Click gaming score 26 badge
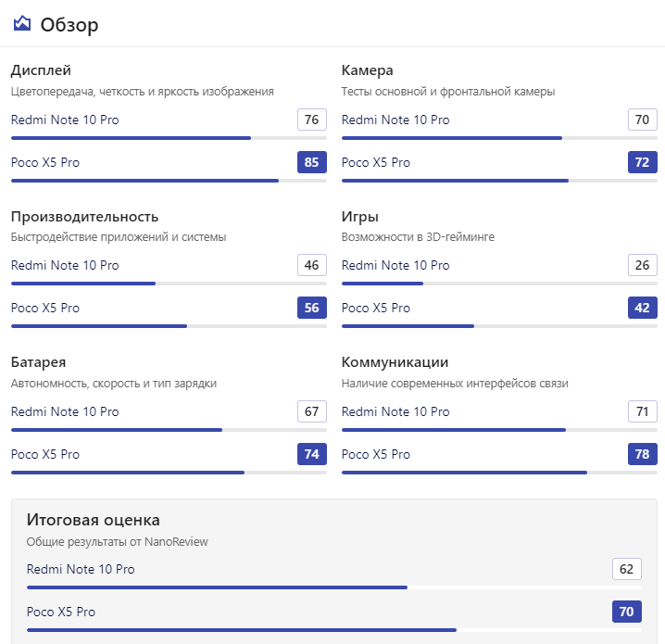Viewport: 665px width, 644px height. pyautogui.click(x=642, y=265)
